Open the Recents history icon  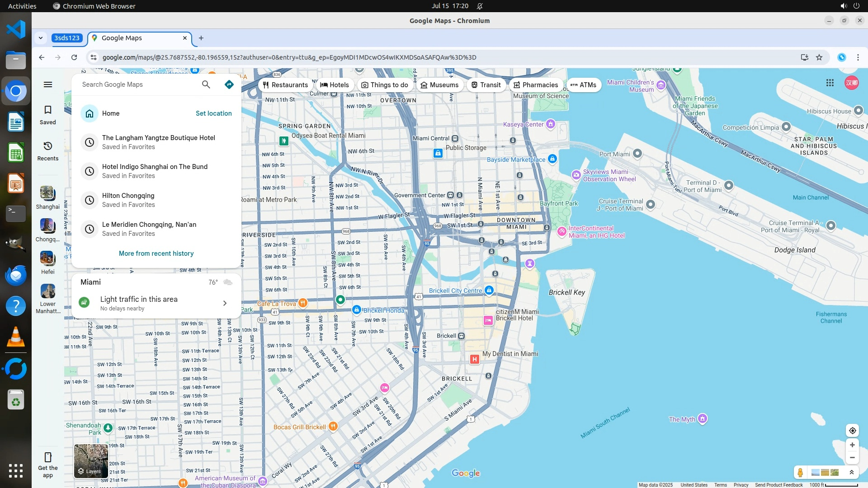(x=48, y=151)
